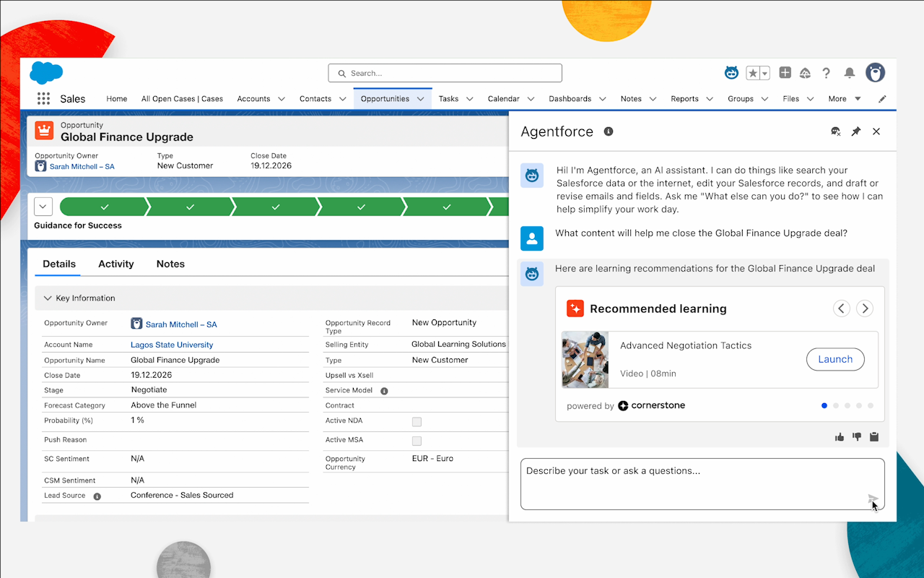Image resolution: width=924 pixels, height=578 pixels.
Task: Click the Recommended learning sparkle icon
Action: (x=575, y=309)
